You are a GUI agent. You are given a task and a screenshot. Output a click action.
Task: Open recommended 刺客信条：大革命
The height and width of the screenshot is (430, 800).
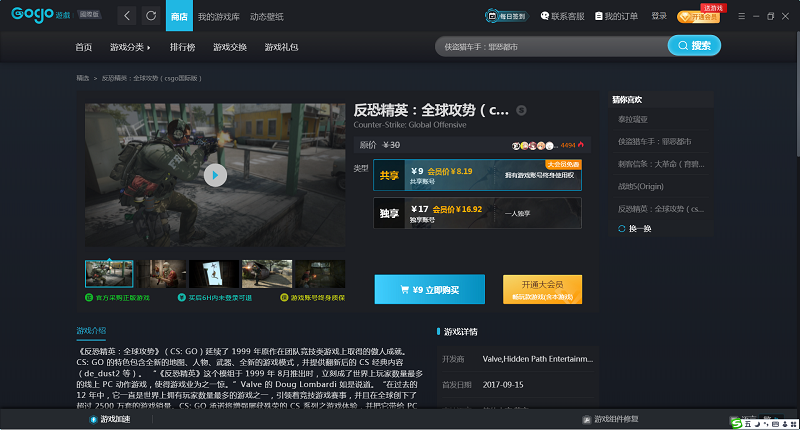click(x=661, y=164)
